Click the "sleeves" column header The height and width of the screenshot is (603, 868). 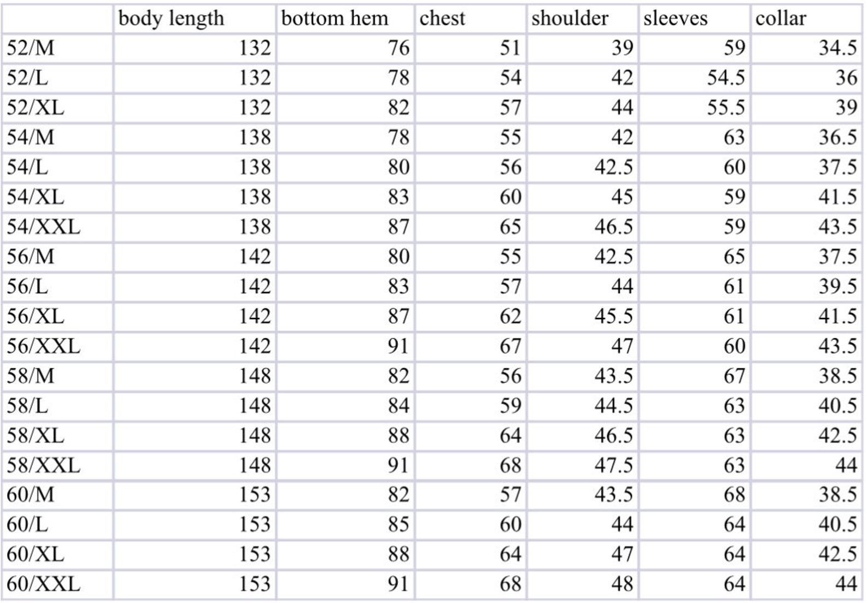(x=675, y=19)
